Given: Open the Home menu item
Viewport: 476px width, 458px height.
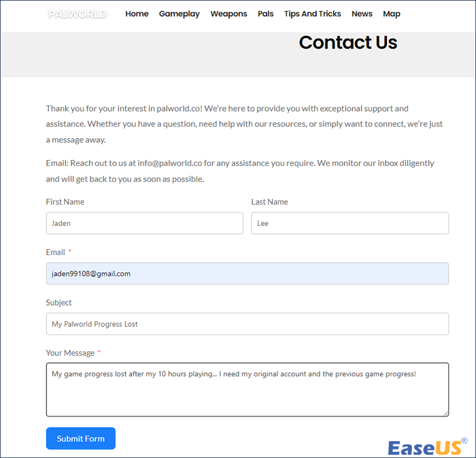Looking at the screenshot, I should [137, 14].
